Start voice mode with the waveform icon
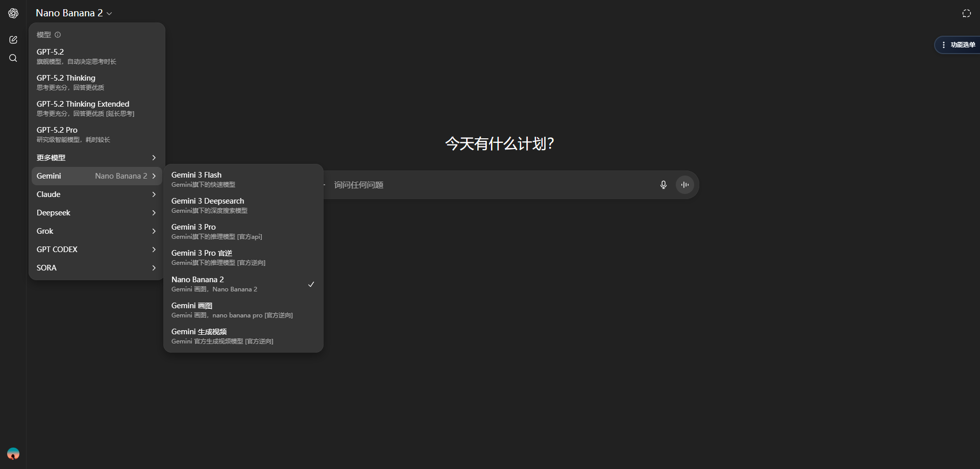This screenshot has width=980, height=469. click(x=685, y=185)
